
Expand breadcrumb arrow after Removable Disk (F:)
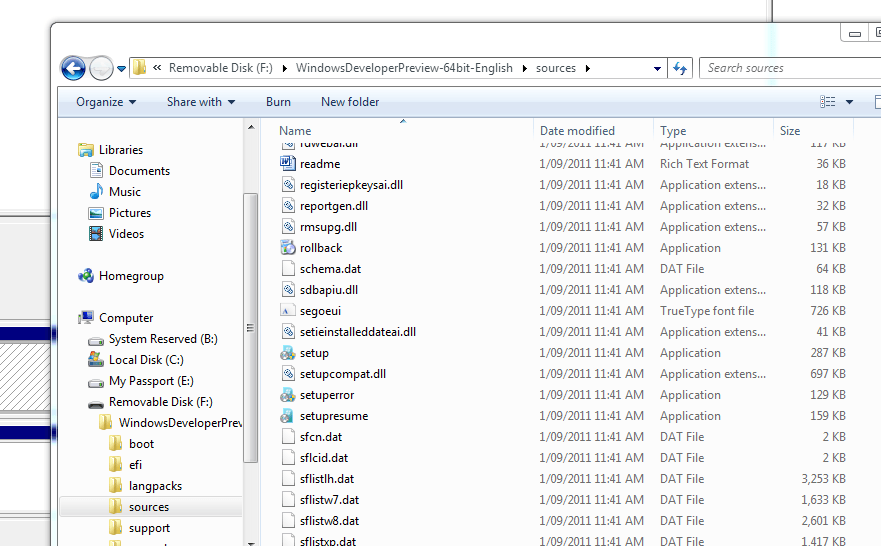(284, 68)
